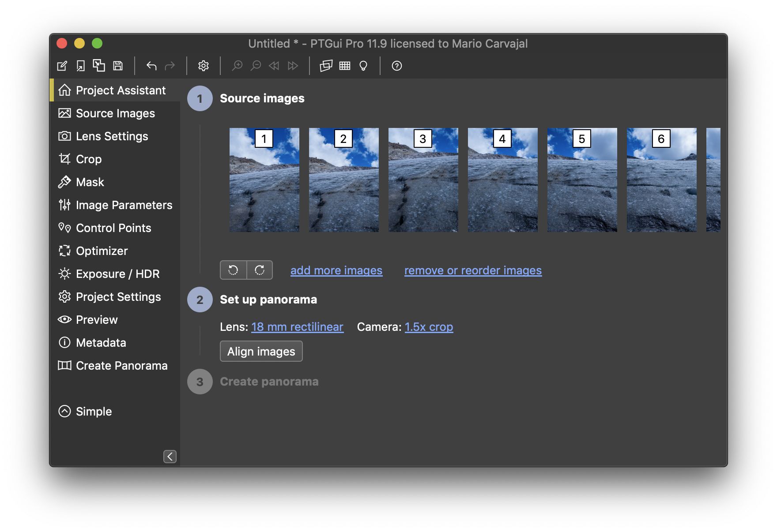
Task: Click the add more images link
Action: click(x=336, y=270)
